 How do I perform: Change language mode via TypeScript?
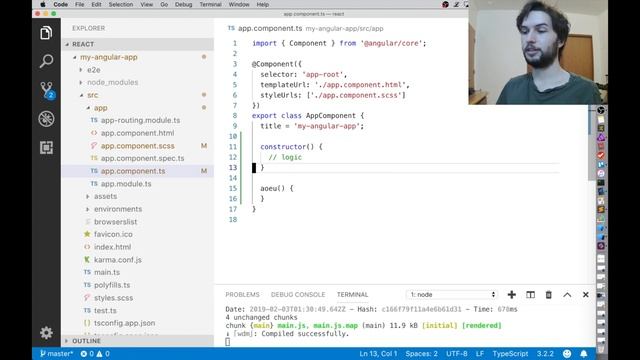pyautogui.click(x=510, y=354)
